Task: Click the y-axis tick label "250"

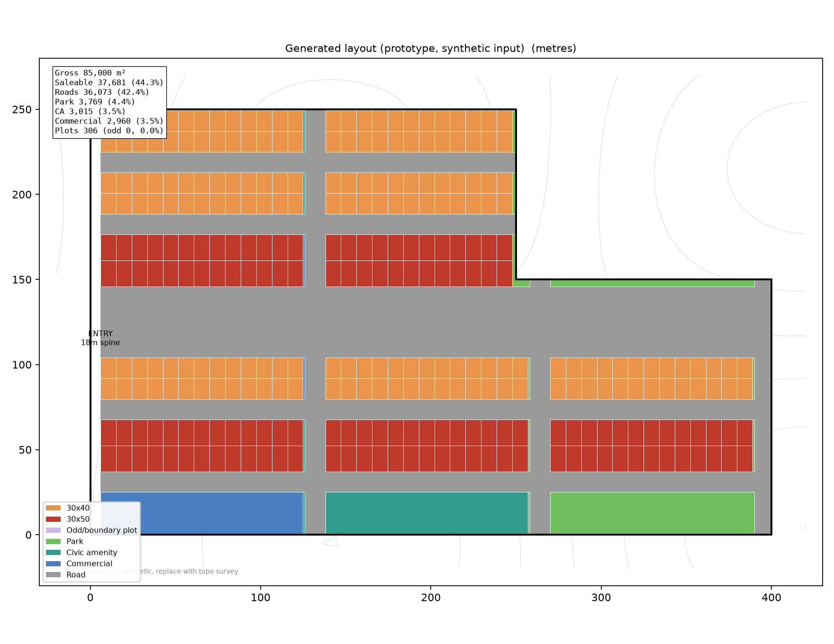Action: 22,110
